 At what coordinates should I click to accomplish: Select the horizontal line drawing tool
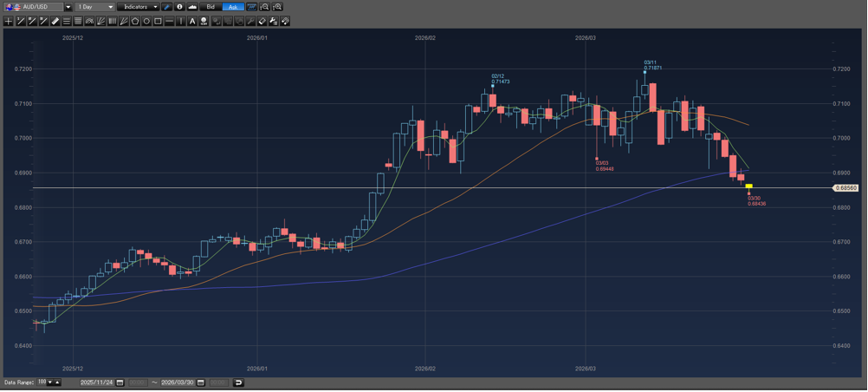[169, 21]
